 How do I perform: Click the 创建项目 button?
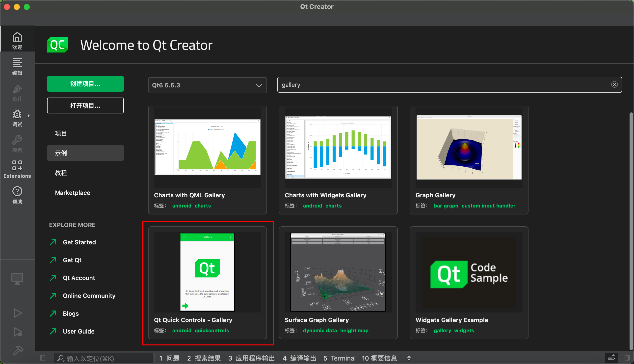point(85,84)
